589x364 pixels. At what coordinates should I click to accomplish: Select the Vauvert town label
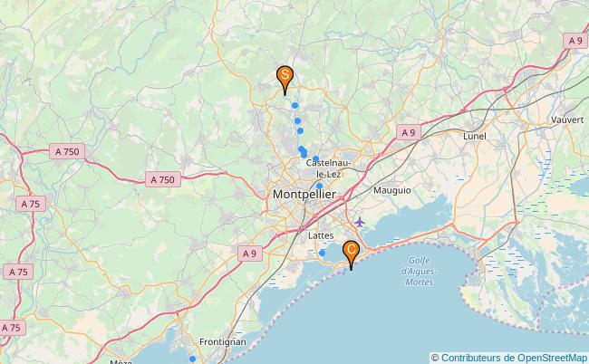coord(567,120)
